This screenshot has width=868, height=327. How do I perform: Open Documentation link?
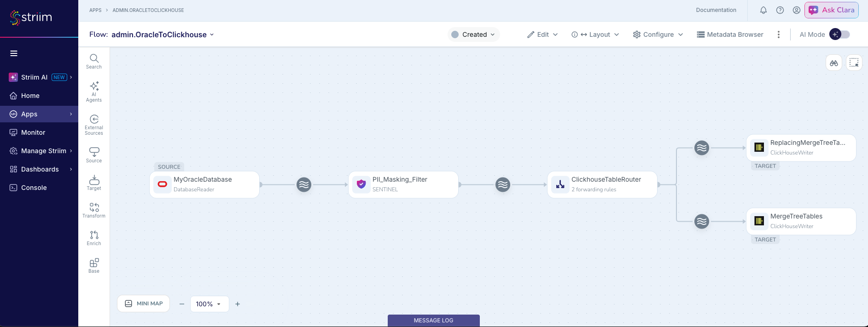click(716, 10)
